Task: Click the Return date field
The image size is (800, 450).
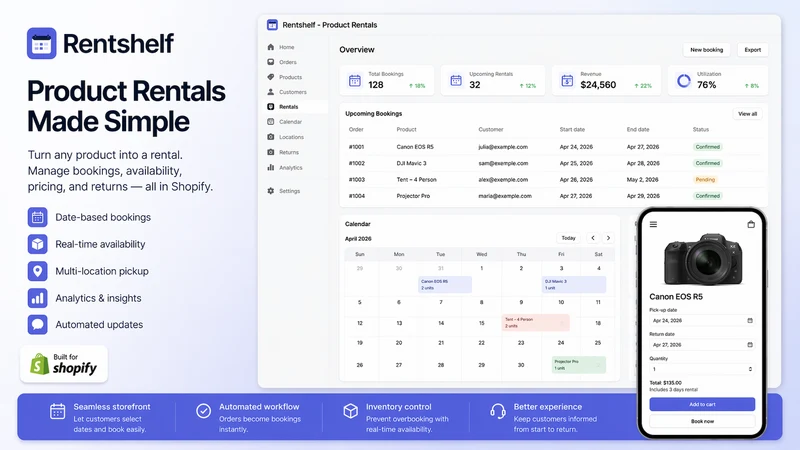Action: tap(702, 345)
